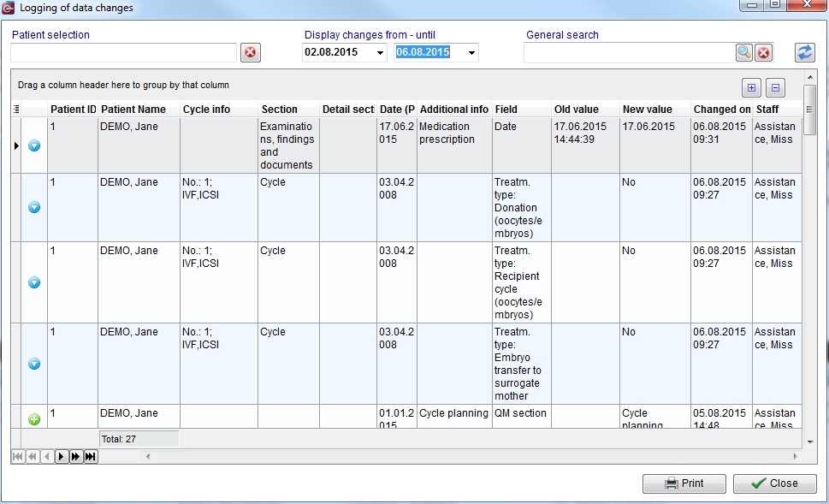Go to previous page navigator button
This screenshot has width=829, height=504.
(x=33, y=456)
